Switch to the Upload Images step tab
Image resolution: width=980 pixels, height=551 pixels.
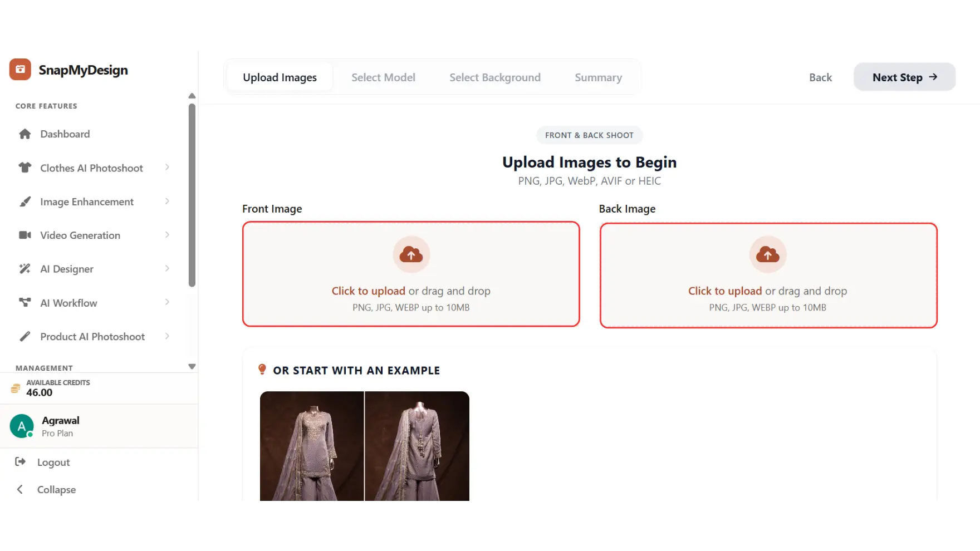280,77
